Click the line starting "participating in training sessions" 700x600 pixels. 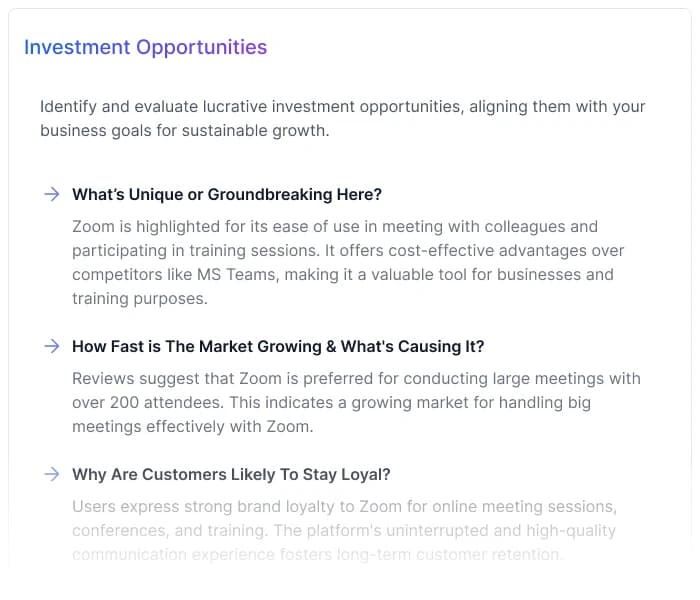tap(348, 250)
